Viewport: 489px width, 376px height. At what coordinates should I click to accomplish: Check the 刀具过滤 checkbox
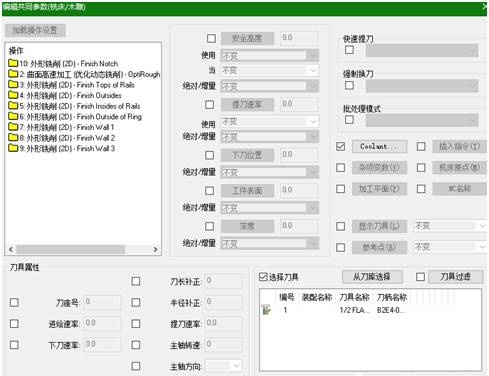point(420,277)
